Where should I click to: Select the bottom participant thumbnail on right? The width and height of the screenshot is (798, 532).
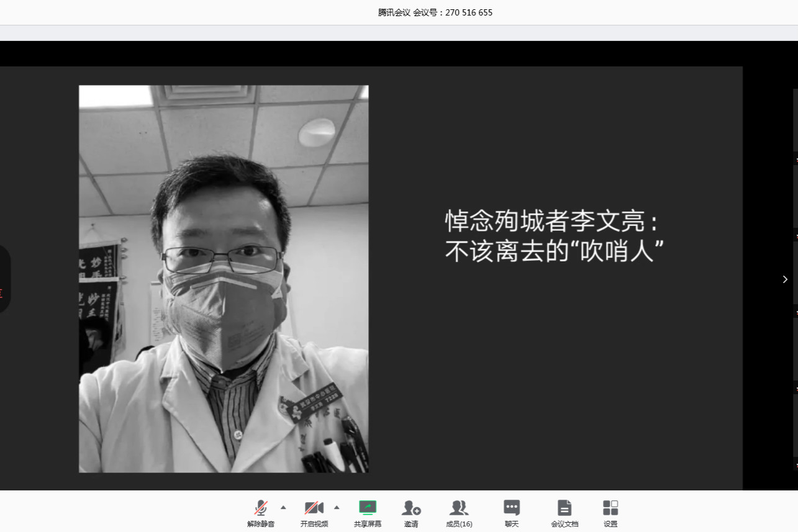795,427
